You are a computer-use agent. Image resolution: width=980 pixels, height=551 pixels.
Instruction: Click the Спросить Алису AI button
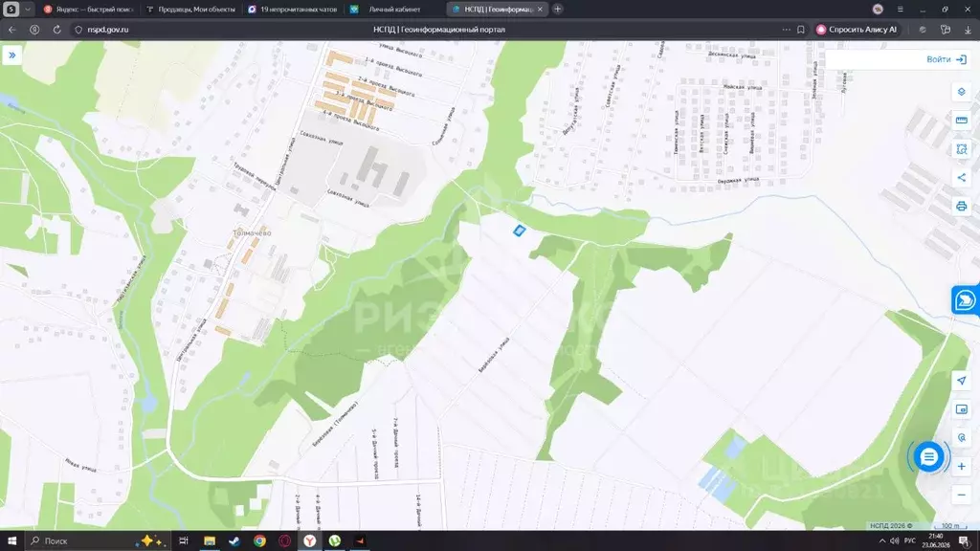pos(857,30)
